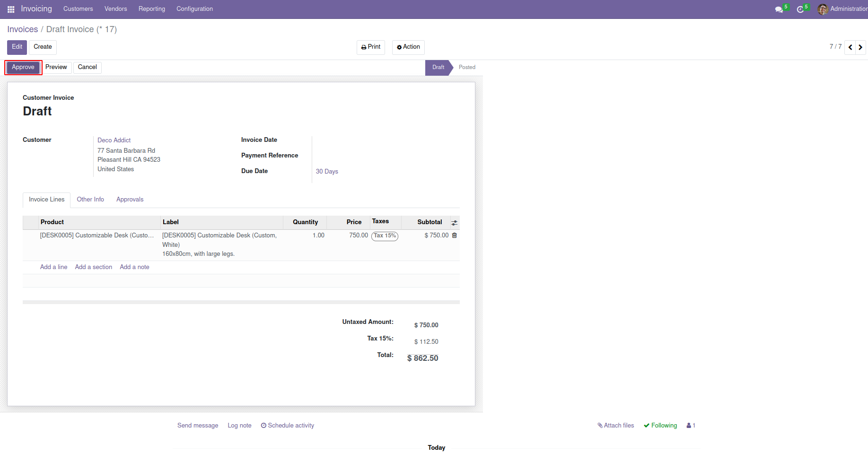This screenshot has height=454, width=868.
Task: Click the $ 112.50 tax amount
Action: coord(426,342)
